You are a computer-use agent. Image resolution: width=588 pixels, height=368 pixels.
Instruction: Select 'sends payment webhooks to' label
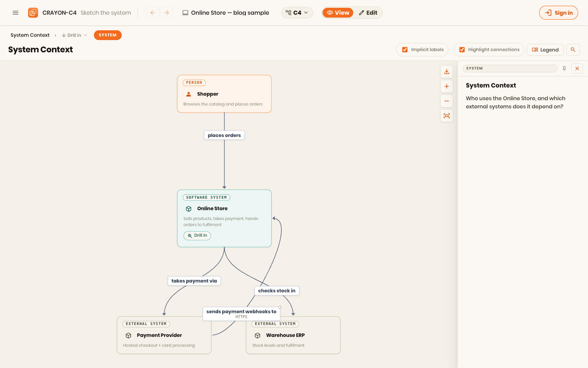(x=241, y=314)
